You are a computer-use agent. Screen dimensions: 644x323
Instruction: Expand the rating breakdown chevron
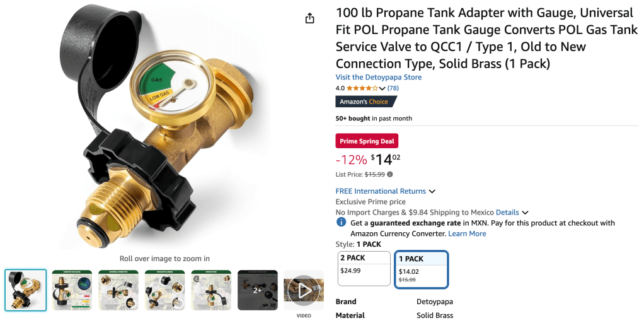tap(382, 88)
